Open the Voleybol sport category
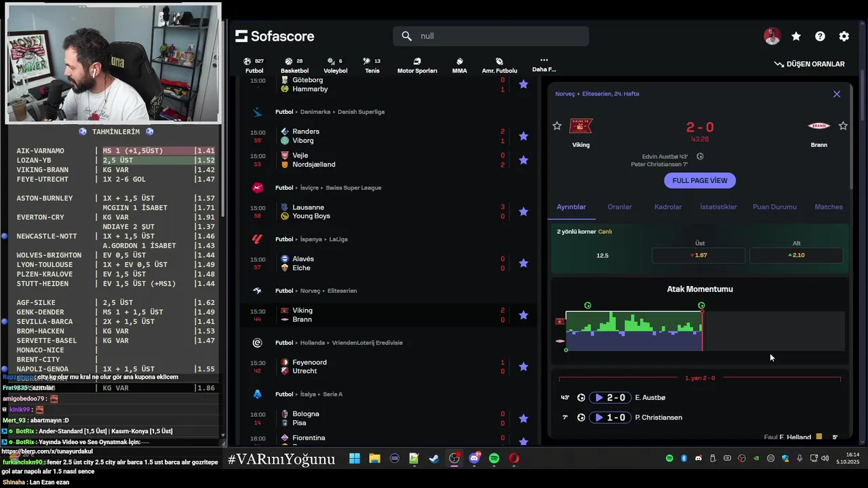Screen dimensions: 868x488 pos(335,65)
